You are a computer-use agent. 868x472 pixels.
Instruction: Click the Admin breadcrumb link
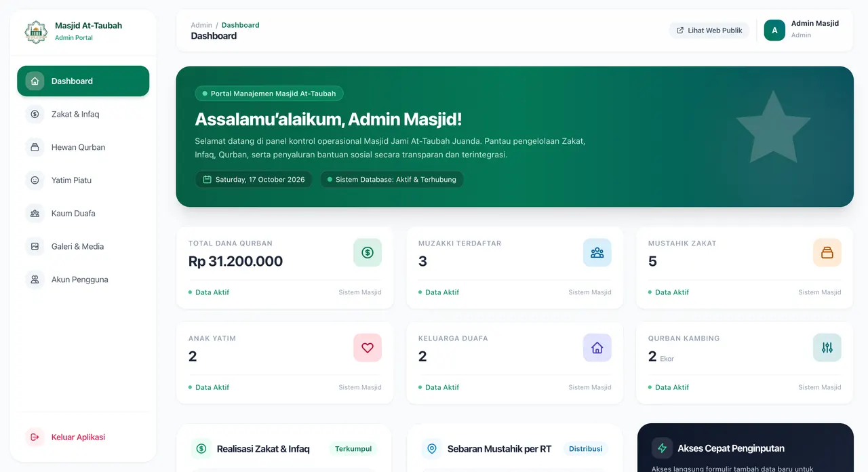coord(201,25)
